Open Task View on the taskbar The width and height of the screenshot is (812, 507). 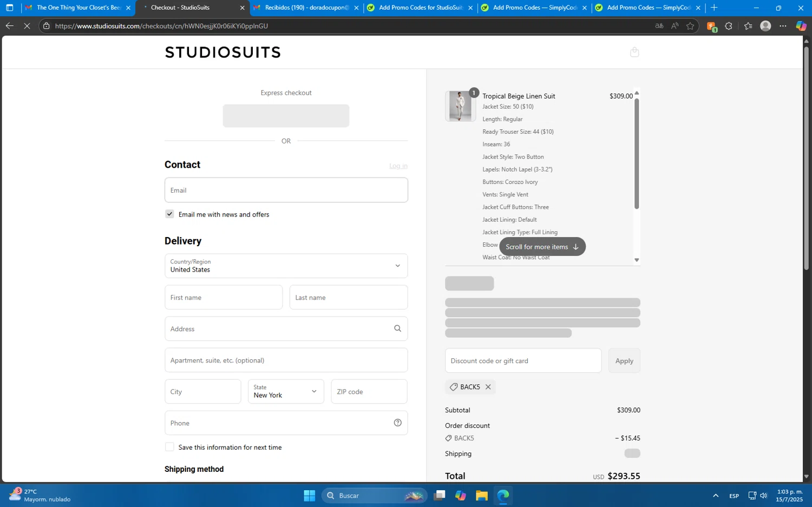click(x=439, y=496)
